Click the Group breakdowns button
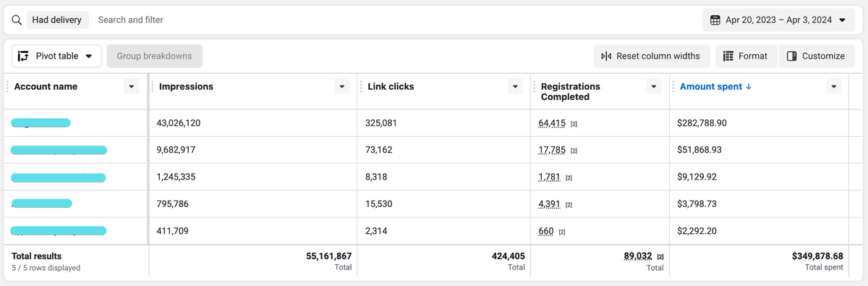 pos(155,56)
